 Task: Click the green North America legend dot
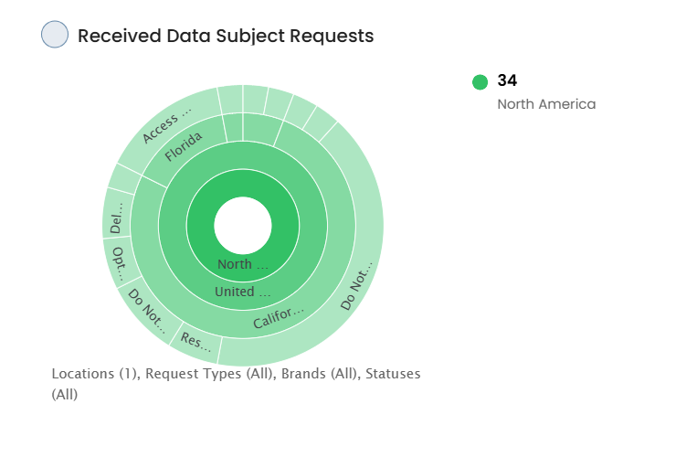[x=480, y=82]
